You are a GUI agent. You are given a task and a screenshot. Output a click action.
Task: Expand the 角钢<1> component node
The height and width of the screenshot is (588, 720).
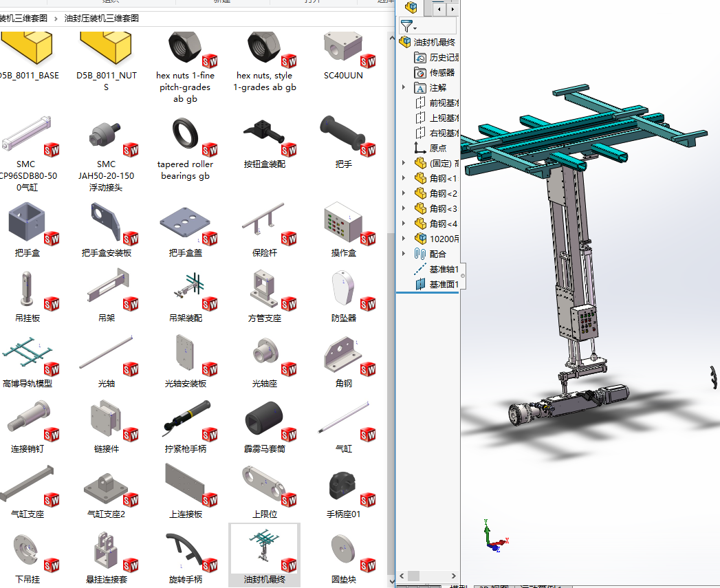[x=404, y=178]
